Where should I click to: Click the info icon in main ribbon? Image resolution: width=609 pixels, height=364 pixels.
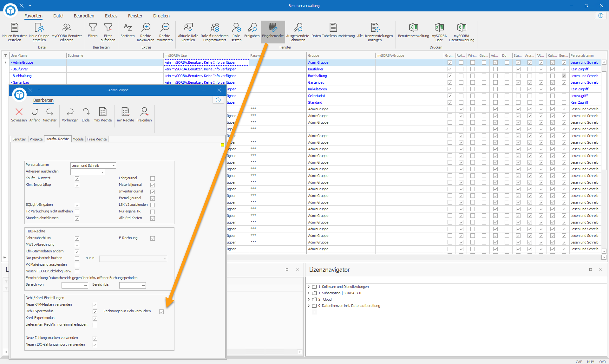[x=601, y=16]
